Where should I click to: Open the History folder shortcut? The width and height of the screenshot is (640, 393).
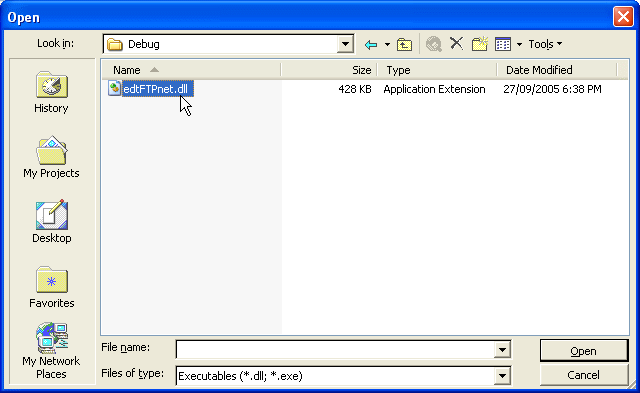click(x=51, y=93)
